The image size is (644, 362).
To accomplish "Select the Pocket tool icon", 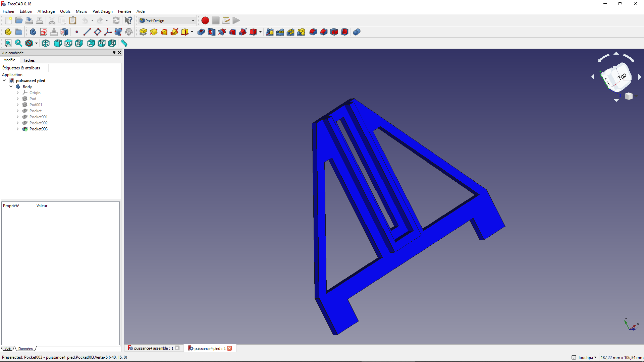I will coord(201,32).
